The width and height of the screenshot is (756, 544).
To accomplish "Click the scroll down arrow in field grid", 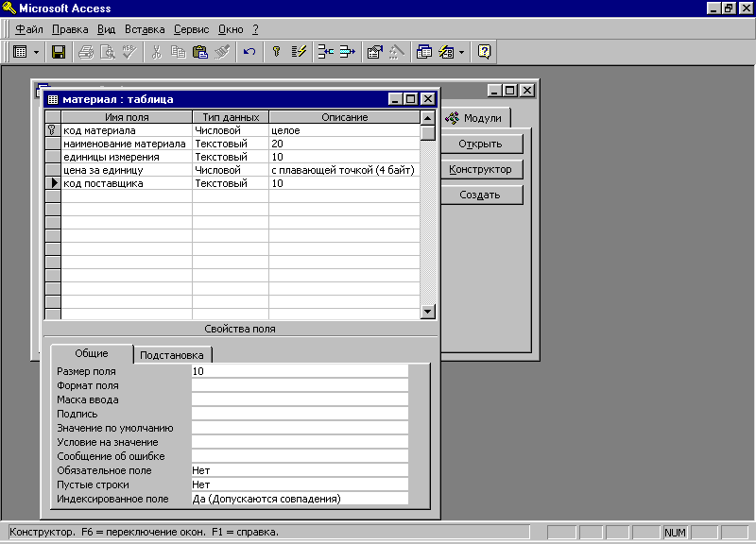I will point(428,312).
